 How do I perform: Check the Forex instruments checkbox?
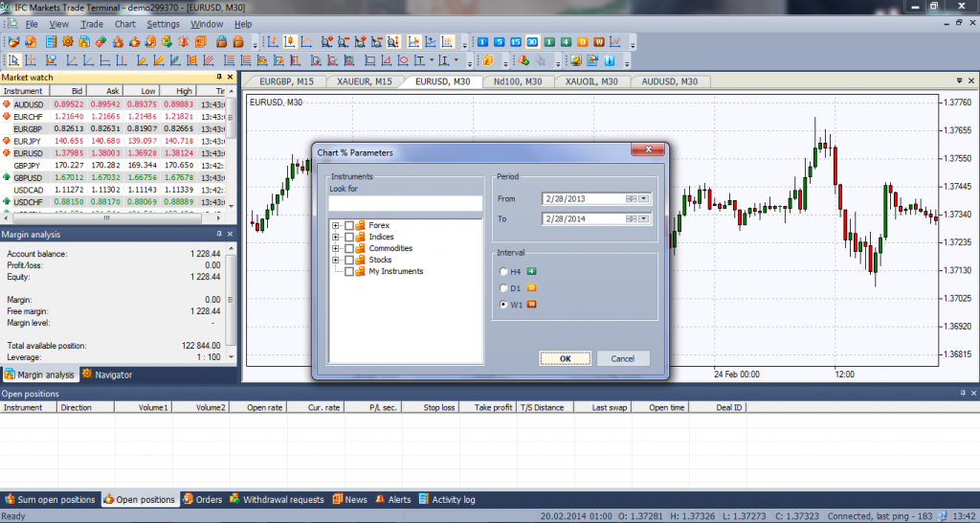click(348, 225)
